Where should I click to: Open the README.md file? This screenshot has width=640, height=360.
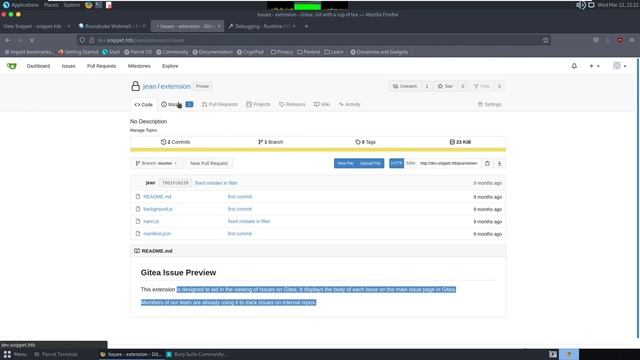tap(157, 197)
